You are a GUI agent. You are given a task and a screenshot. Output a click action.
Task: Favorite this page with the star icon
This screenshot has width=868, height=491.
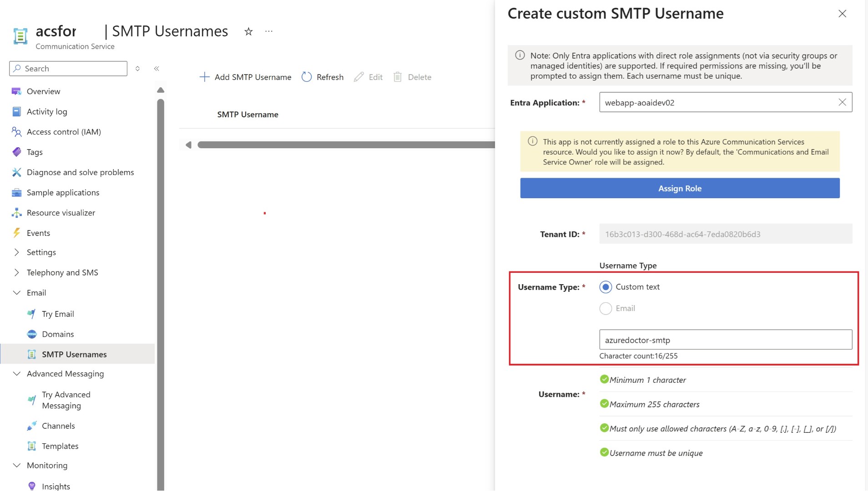coord(248,31)
